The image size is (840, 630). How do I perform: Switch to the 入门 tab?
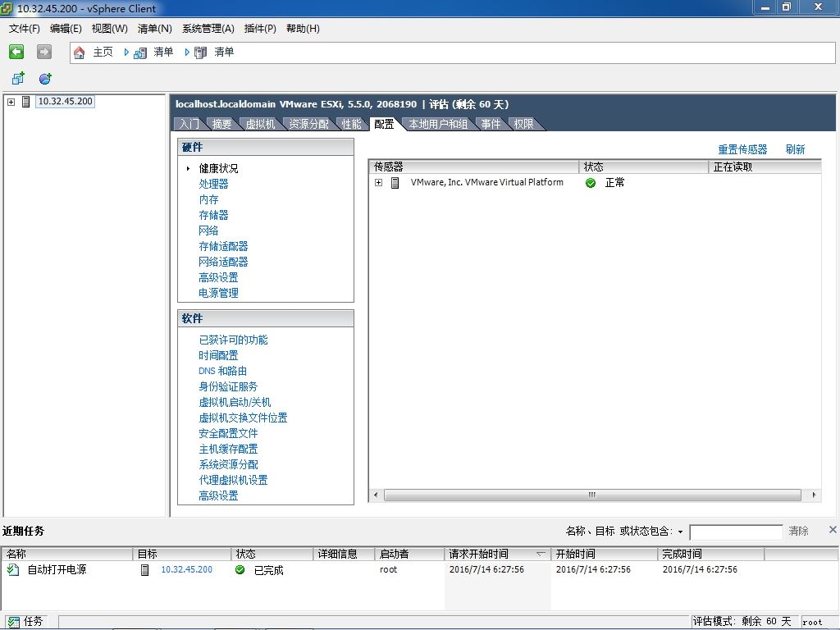189,124
